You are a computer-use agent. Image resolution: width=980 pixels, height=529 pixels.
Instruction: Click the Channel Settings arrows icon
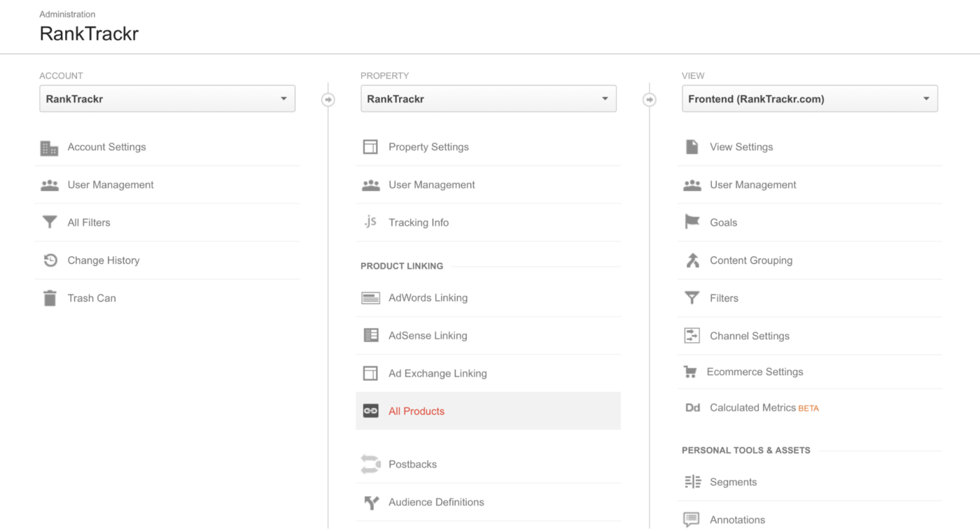click(692, 335)
